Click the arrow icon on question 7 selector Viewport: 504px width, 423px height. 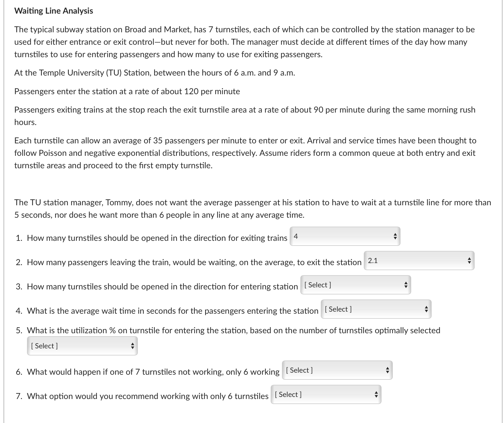click(376, 394)
